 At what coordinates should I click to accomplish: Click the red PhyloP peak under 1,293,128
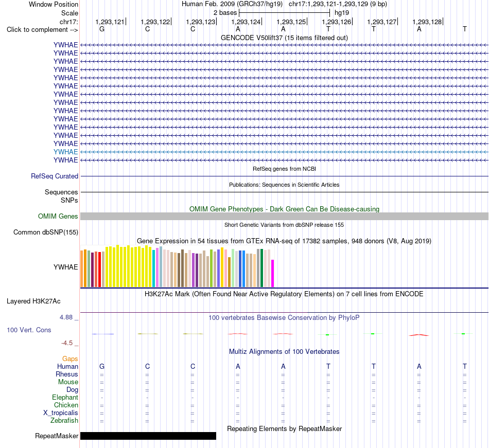[419, 335]
